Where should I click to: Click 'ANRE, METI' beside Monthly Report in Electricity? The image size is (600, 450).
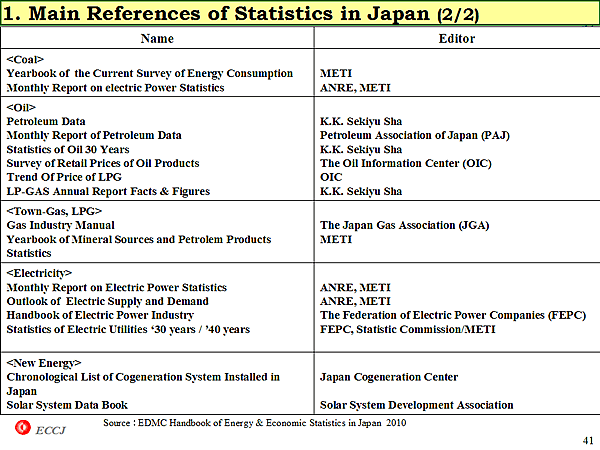click(355, 288)
